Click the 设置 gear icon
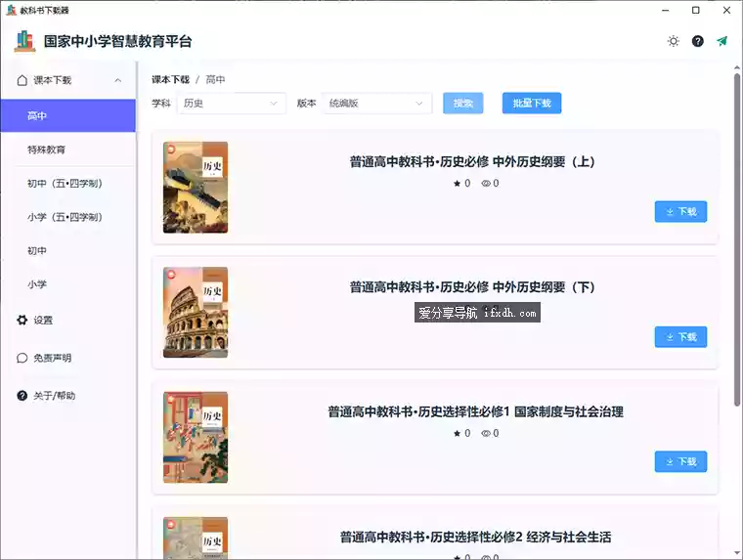 pos(22,320)
